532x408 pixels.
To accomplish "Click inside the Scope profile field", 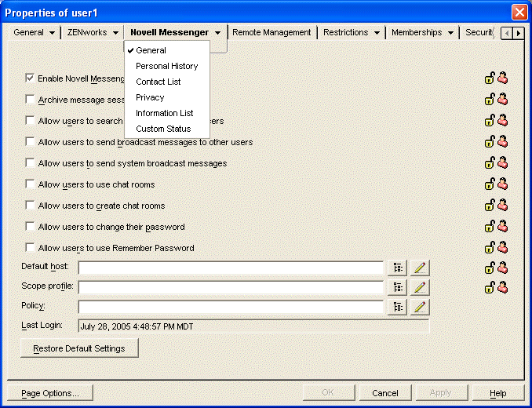I will 231,288.
